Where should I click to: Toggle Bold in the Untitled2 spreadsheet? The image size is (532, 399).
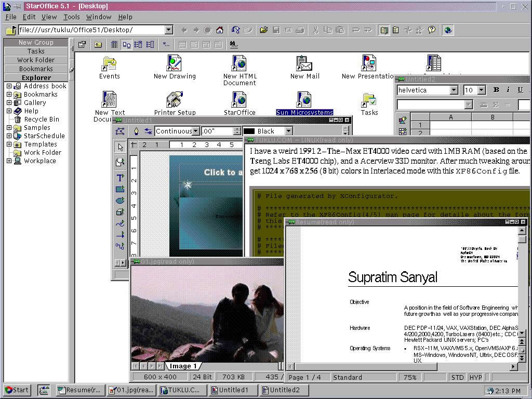click(x=496, y=90)
